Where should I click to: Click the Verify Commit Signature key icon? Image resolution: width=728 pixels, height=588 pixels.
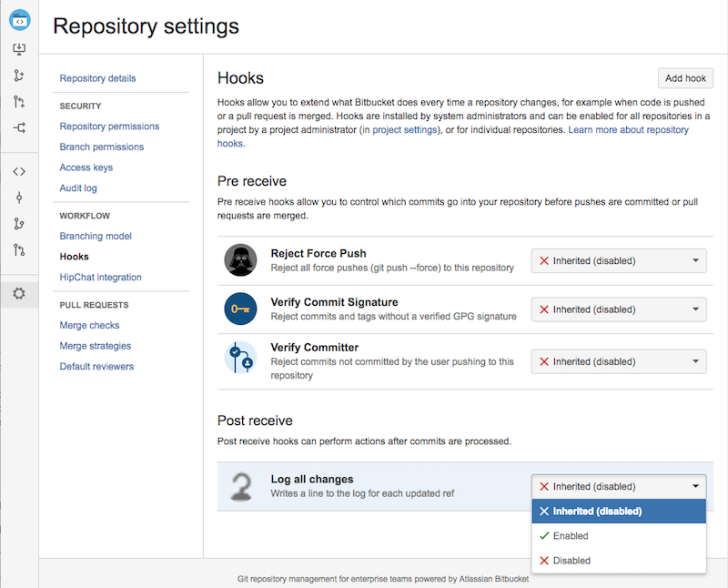click(240, 309)
